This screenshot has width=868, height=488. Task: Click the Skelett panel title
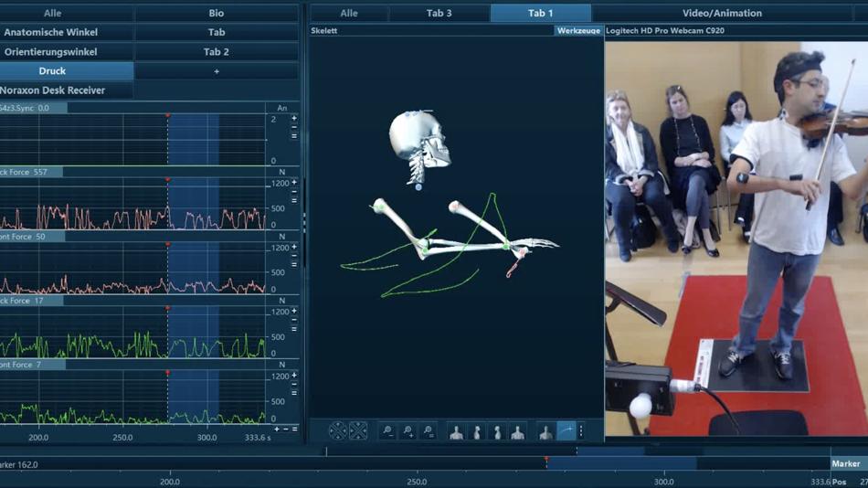click(x=323, y=31)
